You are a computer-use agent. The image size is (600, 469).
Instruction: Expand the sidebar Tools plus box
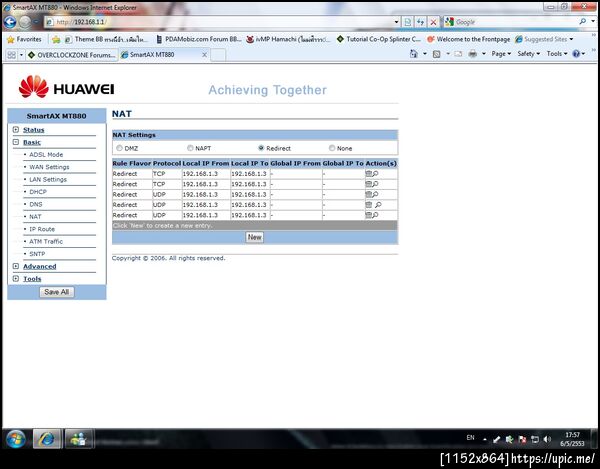click(16, 278)
